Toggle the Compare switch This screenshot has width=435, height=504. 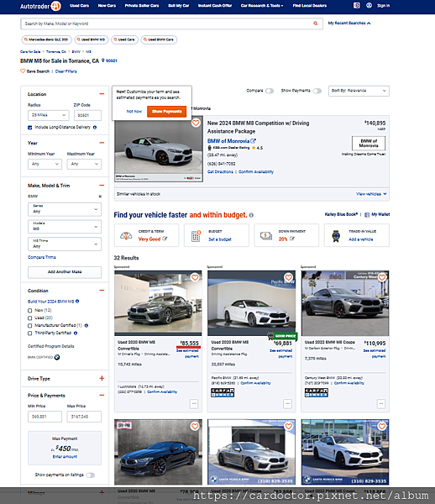pos(270,91)
